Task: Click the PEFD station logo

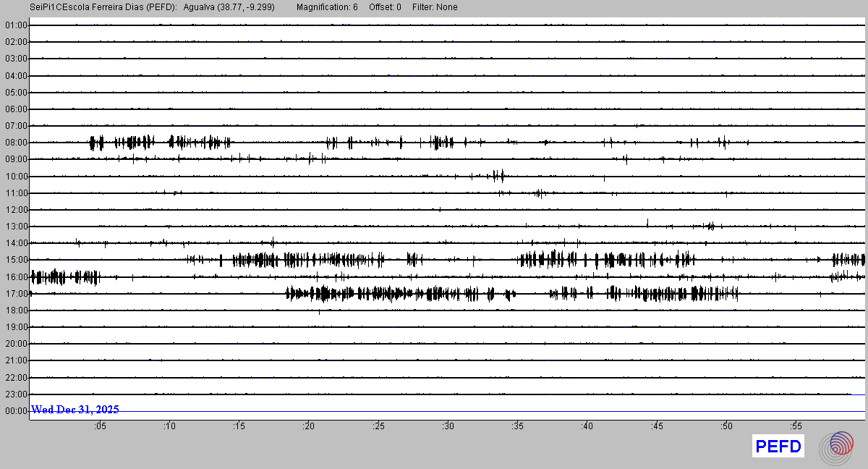Action: click(x=778, y=447)
